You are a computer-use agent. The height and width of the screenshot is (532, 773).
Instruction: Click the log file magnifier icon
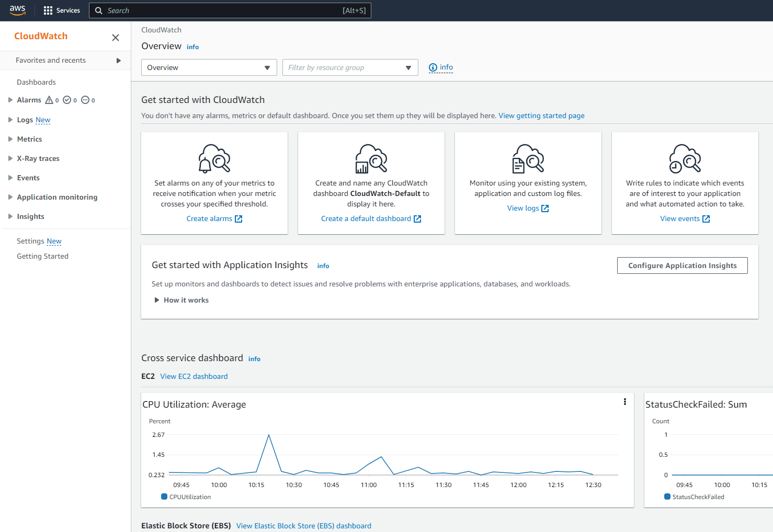(528, 158)
